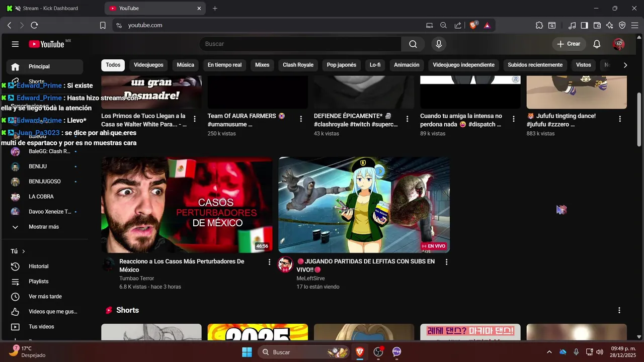Click the Brave Shields lion icon
Viewport: 644px width, 362px height.
[x=473, y=25]
